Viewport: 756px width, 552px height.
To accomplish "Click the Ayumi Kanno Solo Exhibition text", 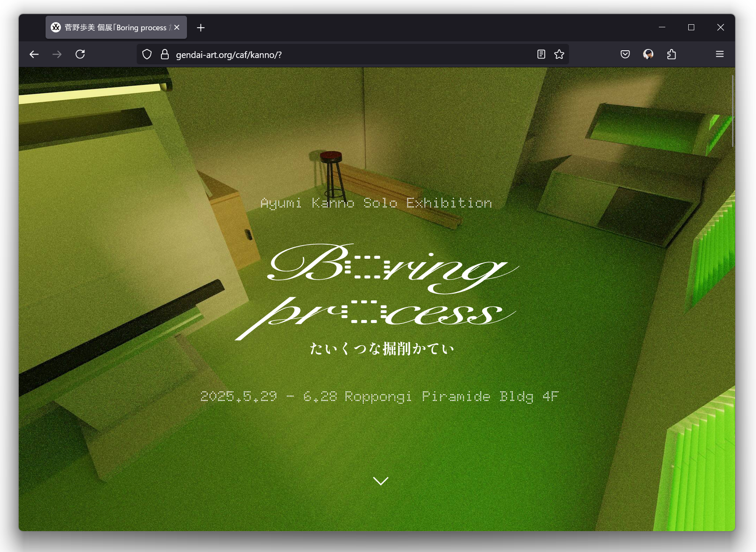I will [376, 203].
